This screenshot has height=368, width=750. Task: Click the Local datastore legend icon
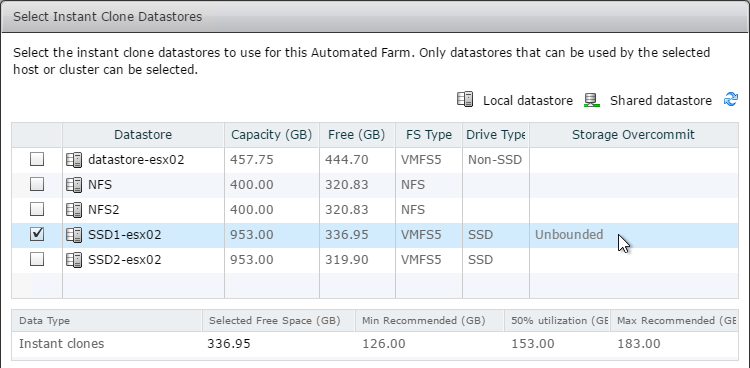tap(465, 100)
